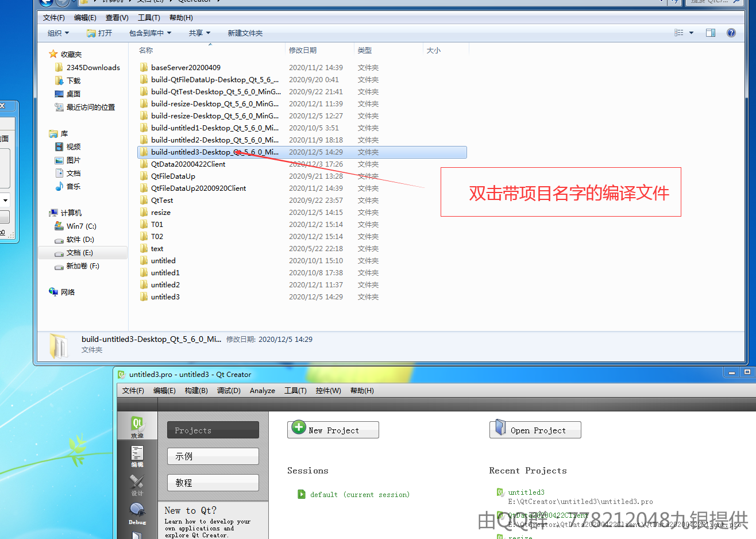Select 桌面 in Explorer favorites
Image resolution: width=756 pixels, height=539 pixels.
point(68,94)
